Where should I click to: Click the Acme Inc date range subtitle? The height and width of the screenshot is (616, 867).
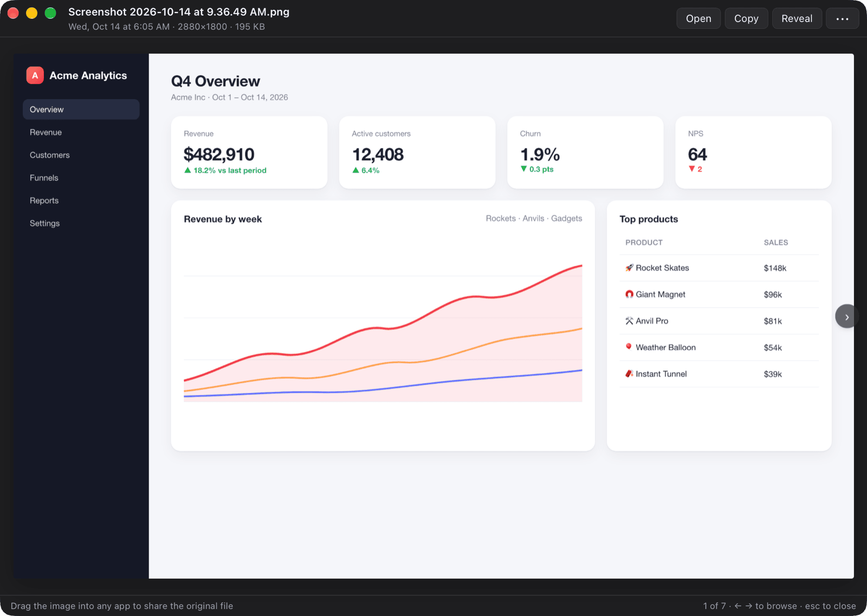point(229,98)
